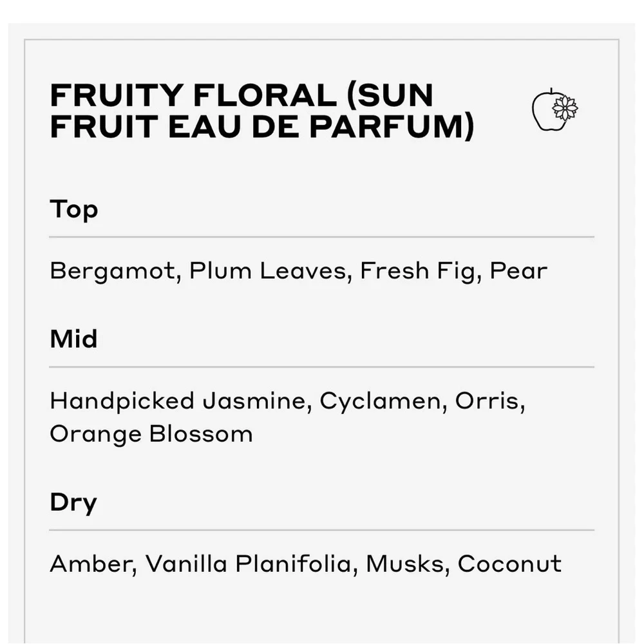Click the Top notes section label
Image resolution: width=644 pixels, height=644 pixels.
(x=74, y=210)
